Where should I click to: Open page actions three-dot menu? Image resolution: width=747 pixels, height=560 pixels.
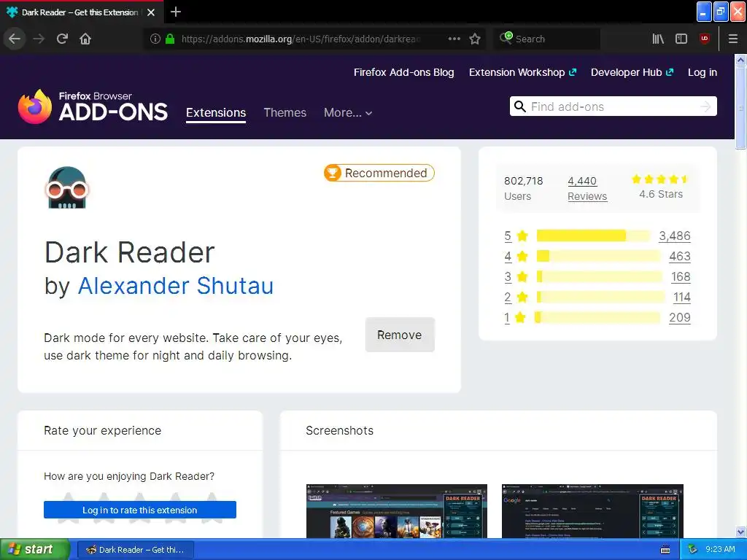[x=454, y=39]
